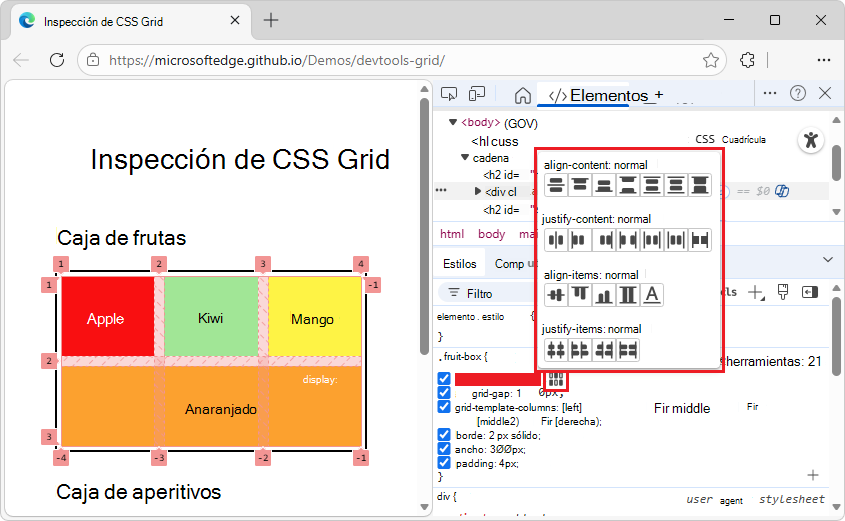Viewport: 845px width, 521px height.
Task: Click the Styles pane vertical scrollbar
Action: 836,337
